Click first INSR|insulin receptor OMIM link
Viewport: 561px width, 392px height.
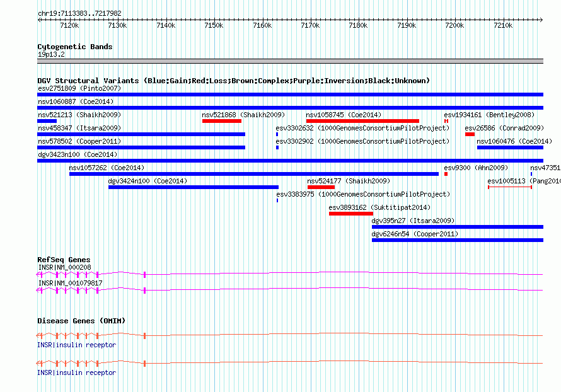point(76,345)
